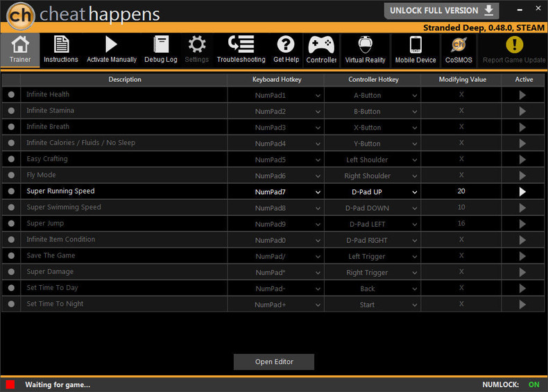The height and width of the screenshot is (392, 548).
Task: Activate Super Damage play arrow
Action: [522, 272]
